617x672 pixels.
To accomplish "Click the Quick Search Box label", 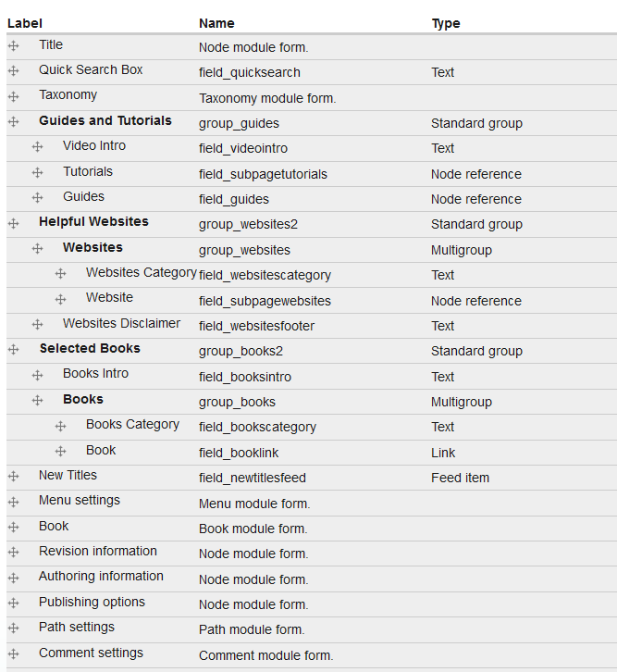I will pos(91,69).
